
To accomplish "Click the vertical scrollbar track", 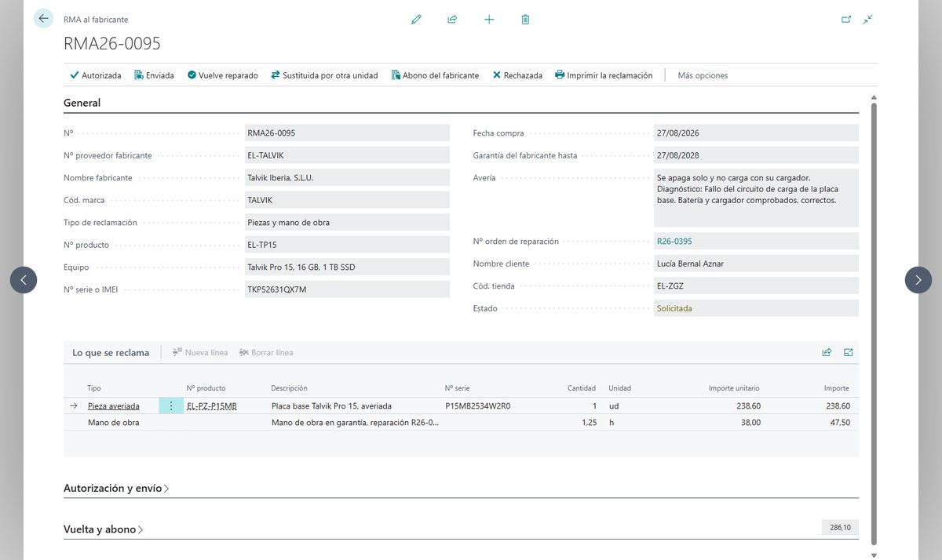I will [x=874, y=325].
